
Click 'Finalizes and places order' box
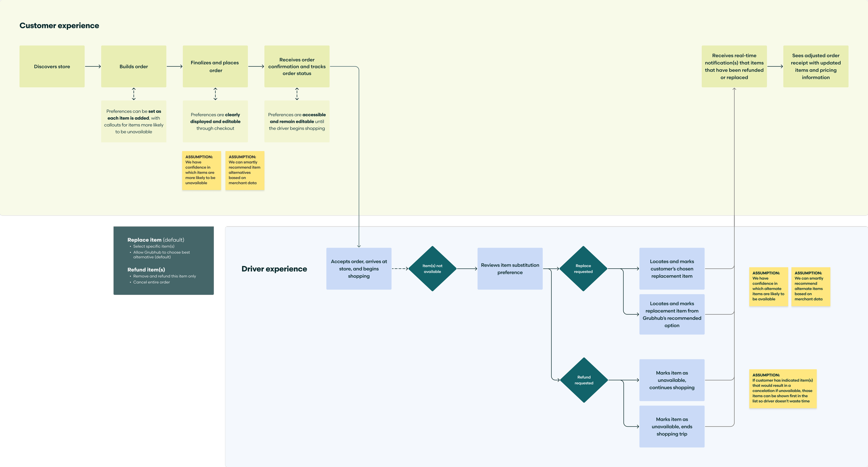pos(215,66)
